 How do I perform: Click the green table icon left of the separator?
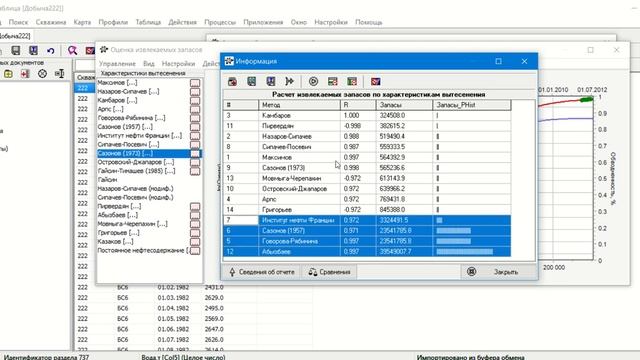tap(352, 82)
